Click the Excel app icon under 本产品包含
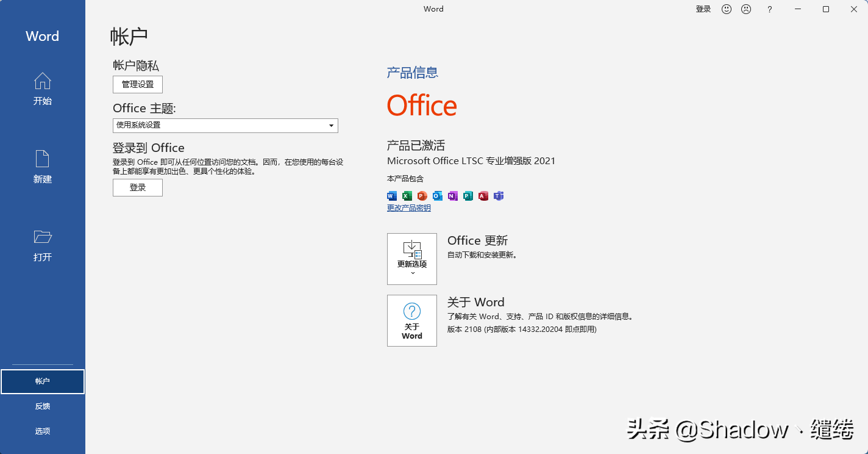Screen dimensions: 868x454 407,196
